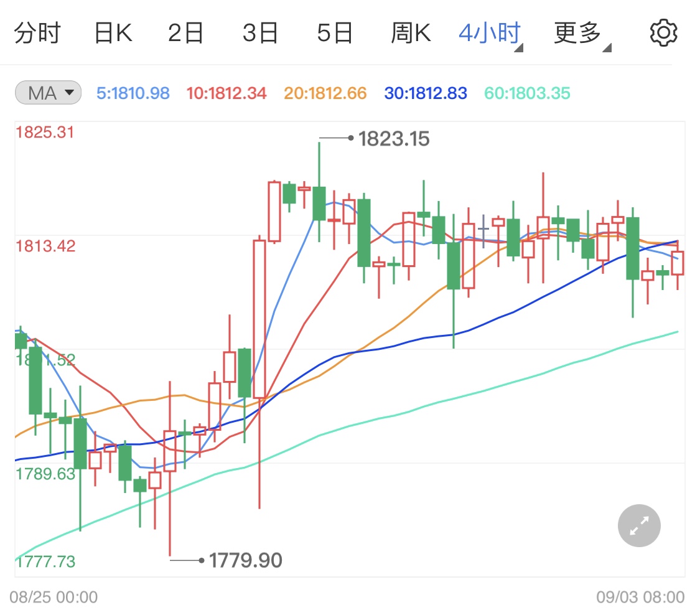Click the high price label 1823.15

pos(394,138)
